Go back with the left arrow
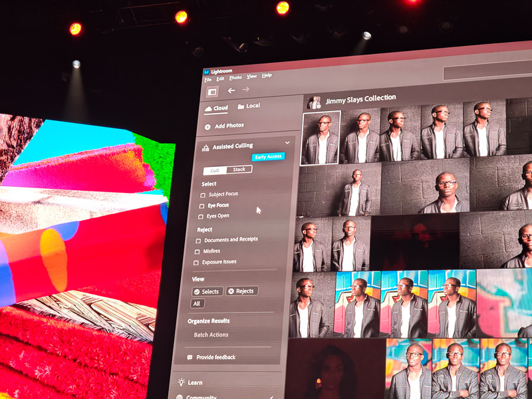 231,90
